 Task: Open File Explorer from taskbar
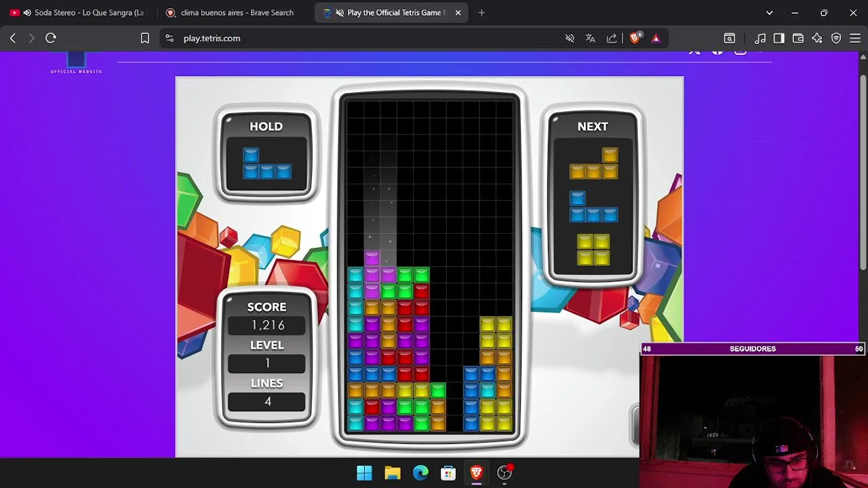[x=393, y=472]
